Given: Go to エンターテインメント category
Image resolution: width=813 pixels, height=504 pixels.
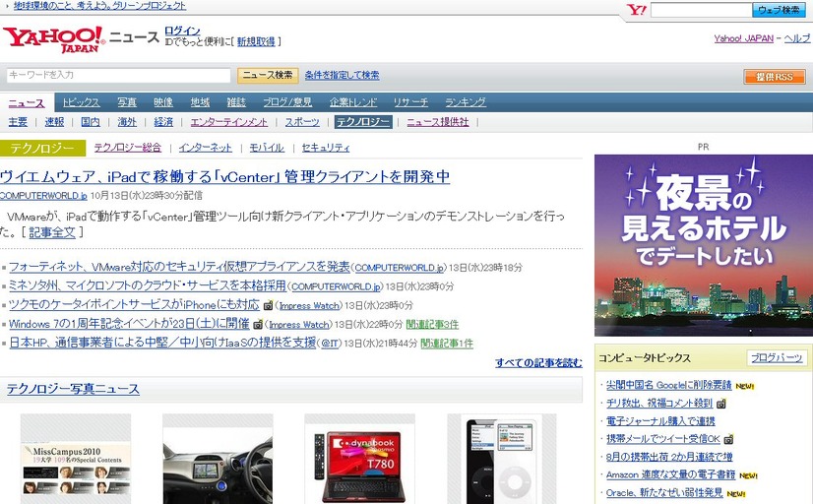Looking at the screenshot, I should tap(228, 122).
